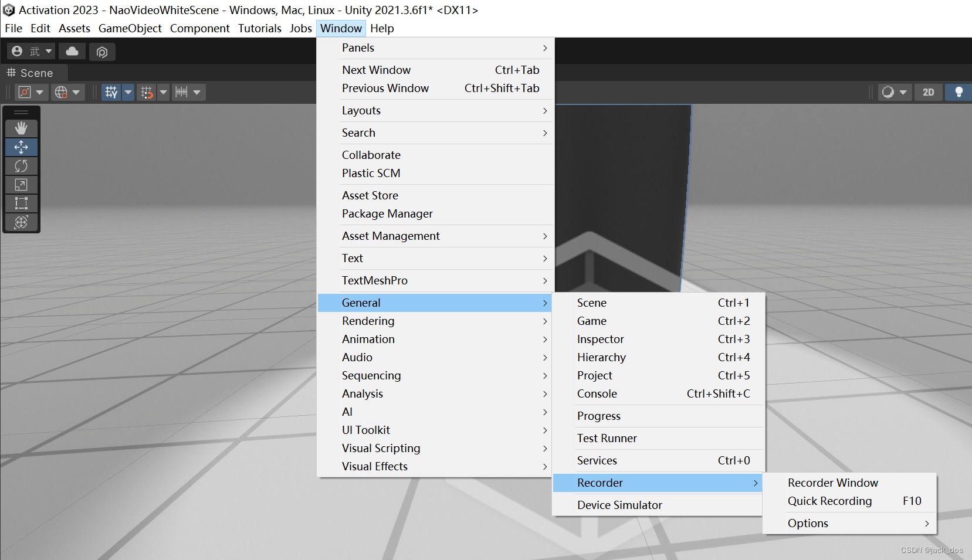
Task: Open the Component menu
Action: [200, 28]
